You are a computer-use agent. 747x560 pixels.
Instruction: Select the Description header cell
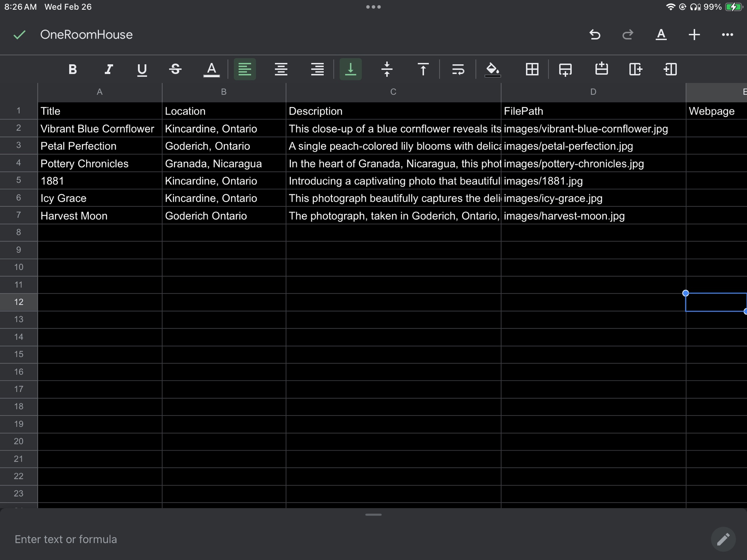(x=393, y=111)
